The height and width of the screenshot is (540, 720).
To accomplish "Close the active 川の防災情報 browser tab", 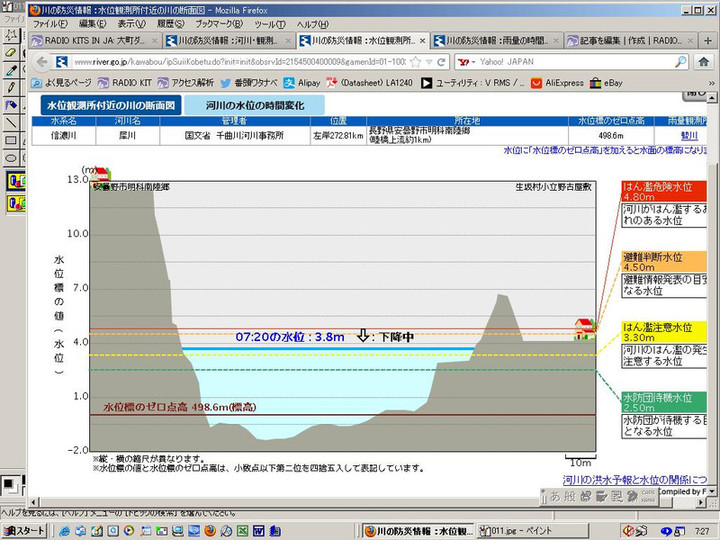I will (422, 41).
